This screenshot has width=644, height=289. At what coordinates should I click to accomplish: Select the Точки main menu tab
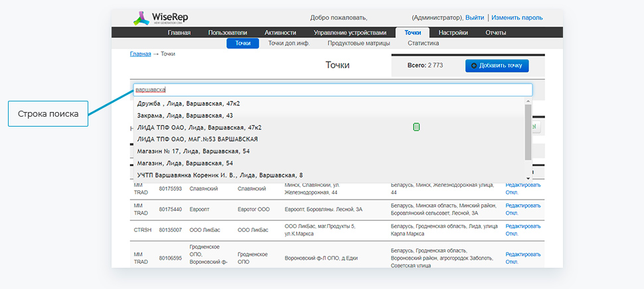tap(412, 32)
